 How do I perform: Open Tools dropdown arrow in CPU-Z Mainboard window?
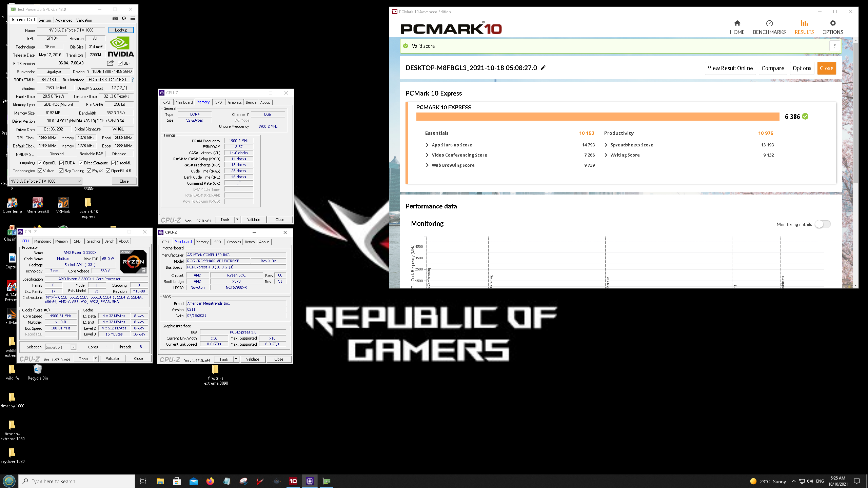tap(236, 359)
